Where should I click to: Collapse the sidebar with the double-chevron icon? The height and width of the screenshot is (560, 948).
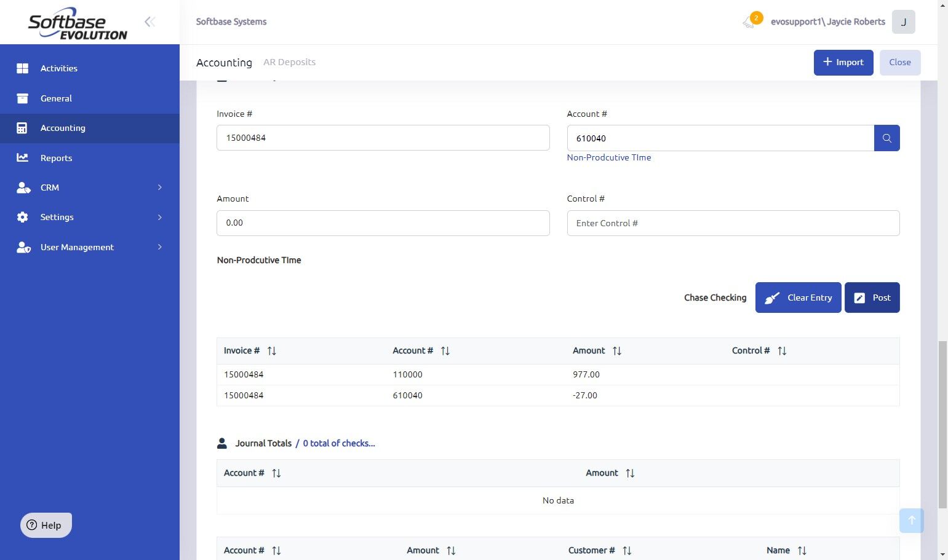pyautogui.click(x=149, y=22)
